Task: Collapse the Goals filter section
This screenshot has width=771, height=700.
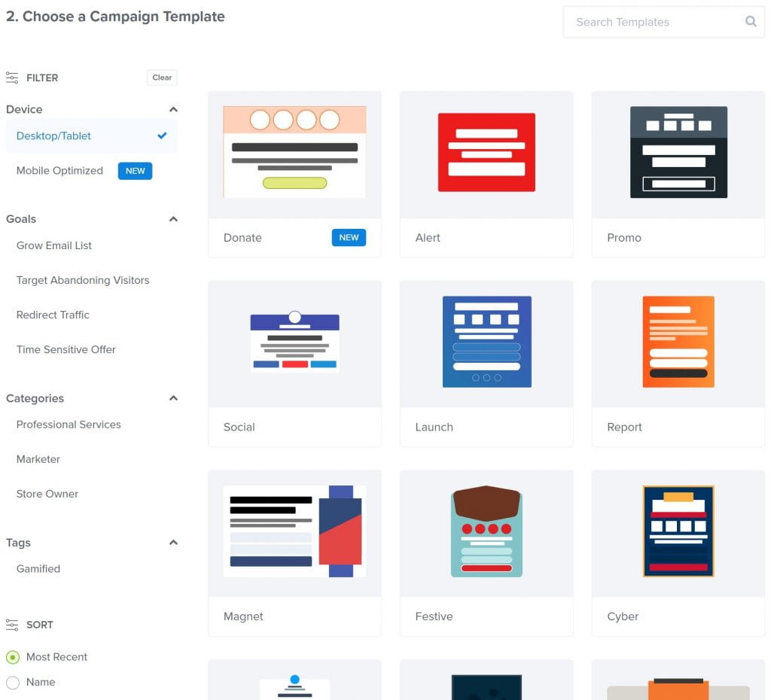Action: point(173,219)
